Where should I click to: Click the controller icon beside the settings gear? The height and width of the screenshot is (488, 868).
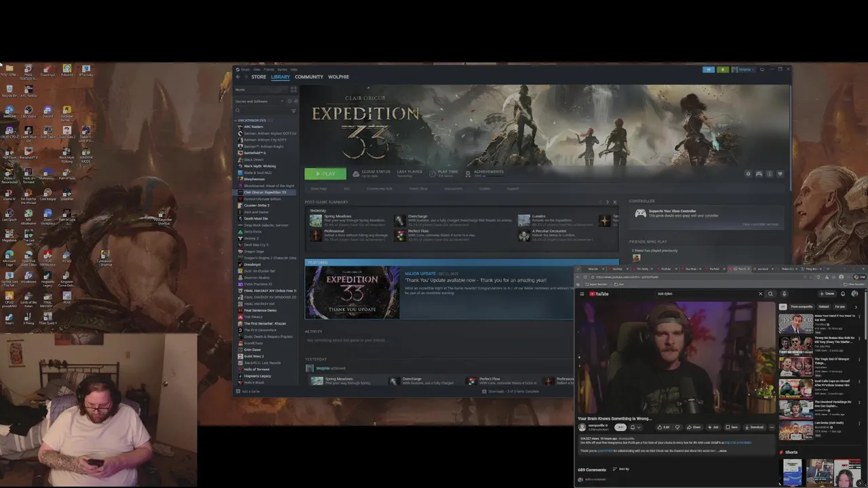[759, 174]
